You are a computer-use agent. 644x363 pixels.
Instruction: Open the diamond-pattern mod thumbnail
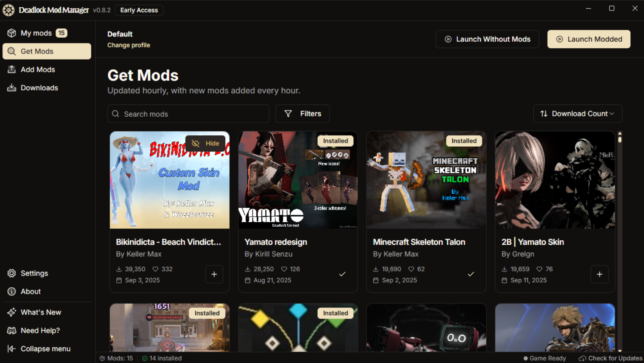pos(298,328)
